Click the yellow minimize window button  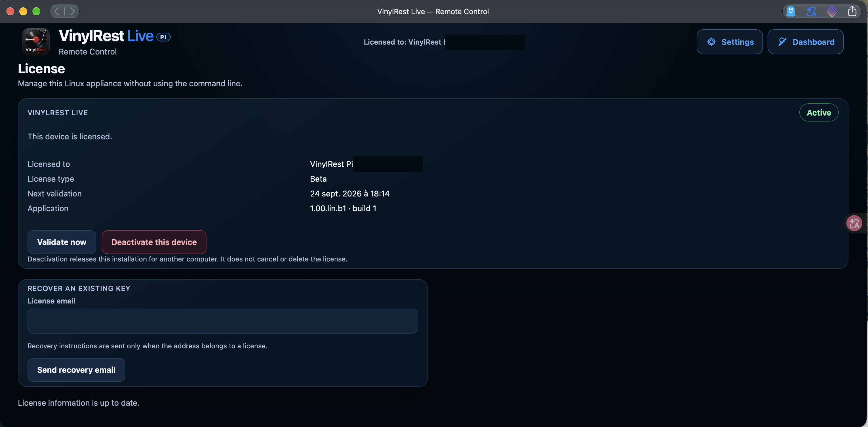point(23,11)
